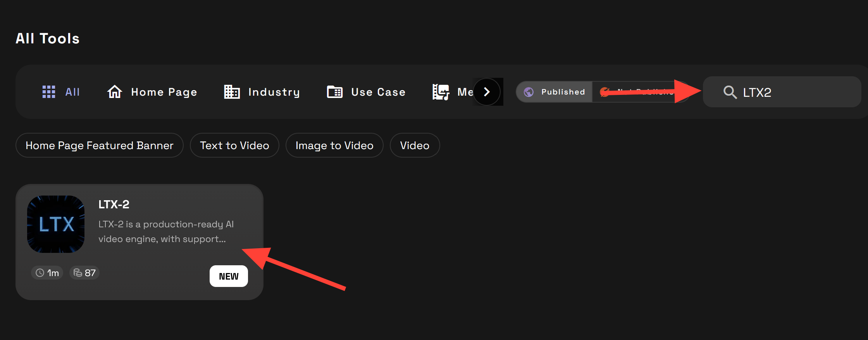Open the LTX-2 tool thumbnail

pos(56,224)
